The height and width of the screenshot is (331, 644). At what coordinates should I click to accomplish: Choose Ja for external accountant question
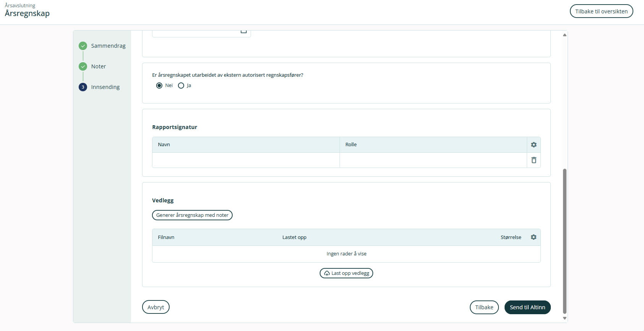click(x=181, y=86)
